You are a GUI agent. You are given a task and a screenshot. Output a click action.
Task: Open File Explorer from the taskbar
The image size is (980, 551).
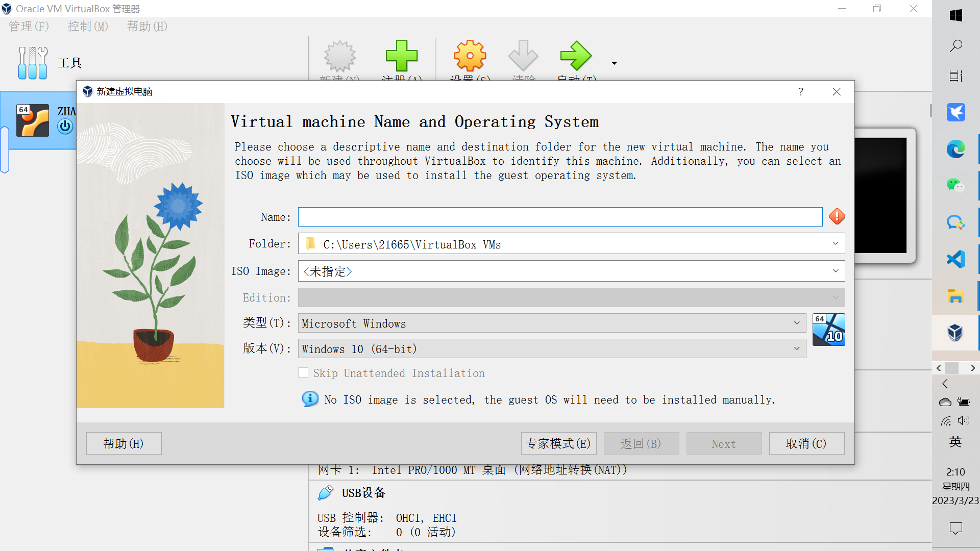click(955, 296)
